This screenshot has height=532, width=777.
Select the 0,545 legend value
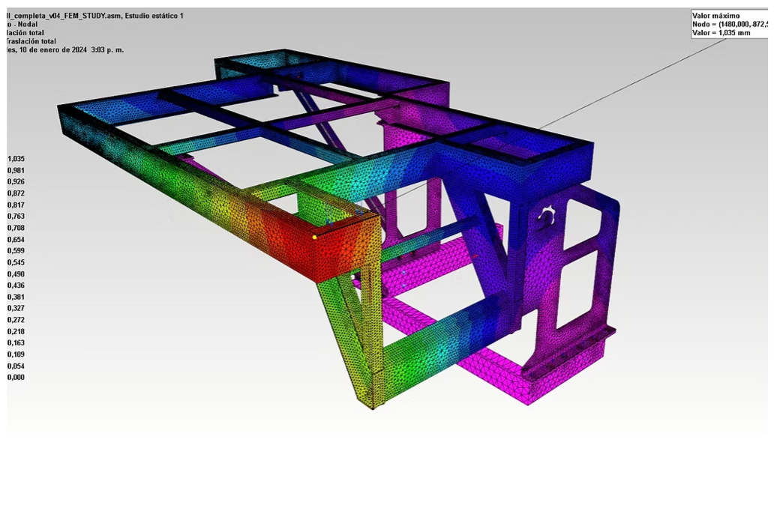(16, 262)
